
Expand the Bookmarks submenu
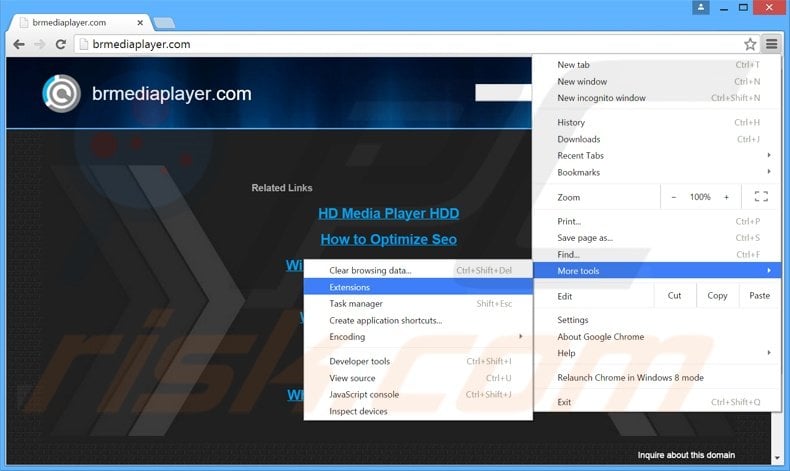[657, 172]
